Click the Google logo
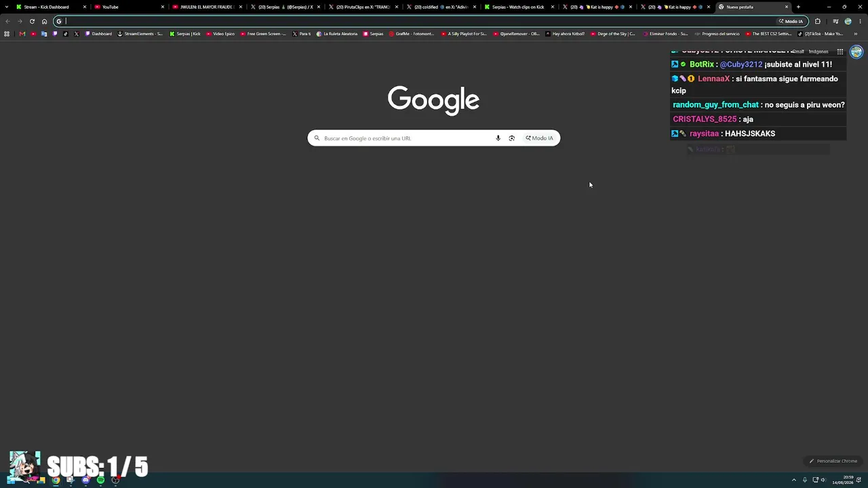 pyautogui.click(x=434, y=99)
